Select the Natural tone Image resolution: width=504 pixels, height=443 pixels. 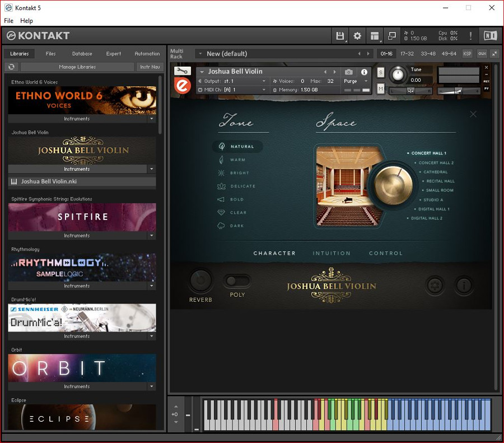tap(237, 147)
